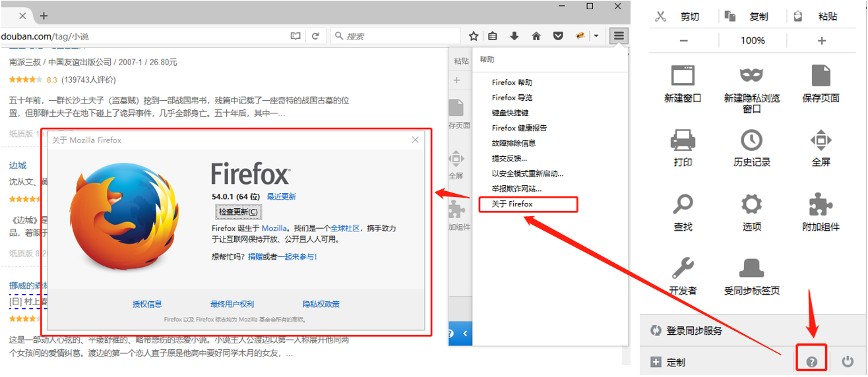868x377 pixels.
Task: Open the 隐私权政策 link
Action: click(321, 304)
